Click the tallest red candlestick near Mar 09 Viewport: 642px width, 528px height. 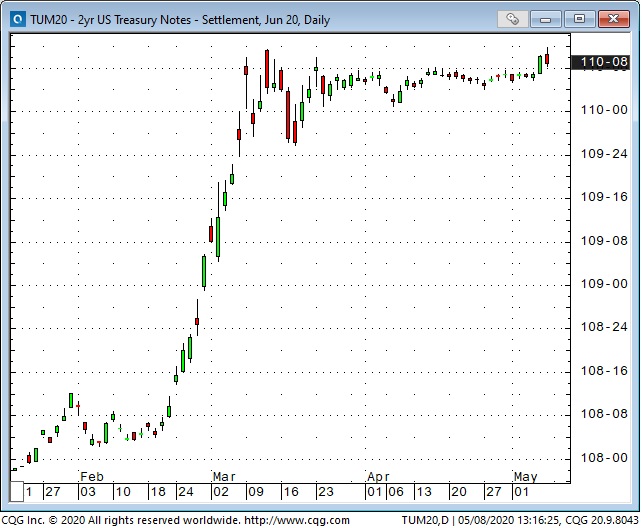click(x=267, y=68)
